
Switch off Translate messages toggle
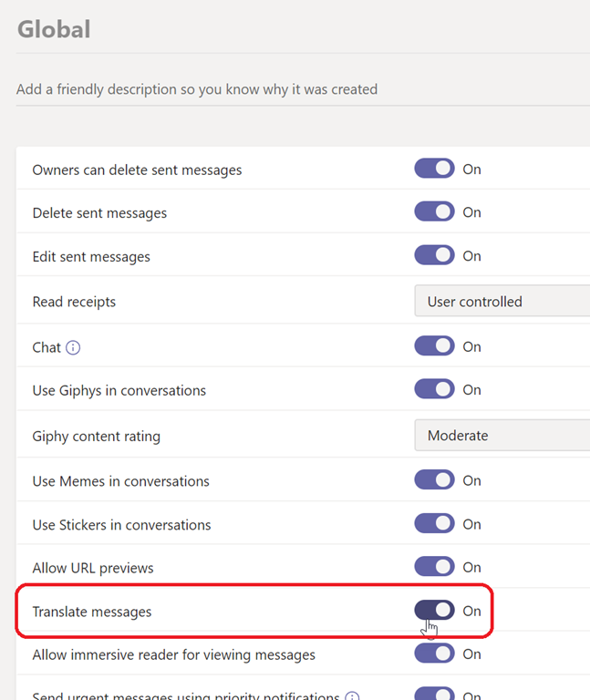click(434, 611)
